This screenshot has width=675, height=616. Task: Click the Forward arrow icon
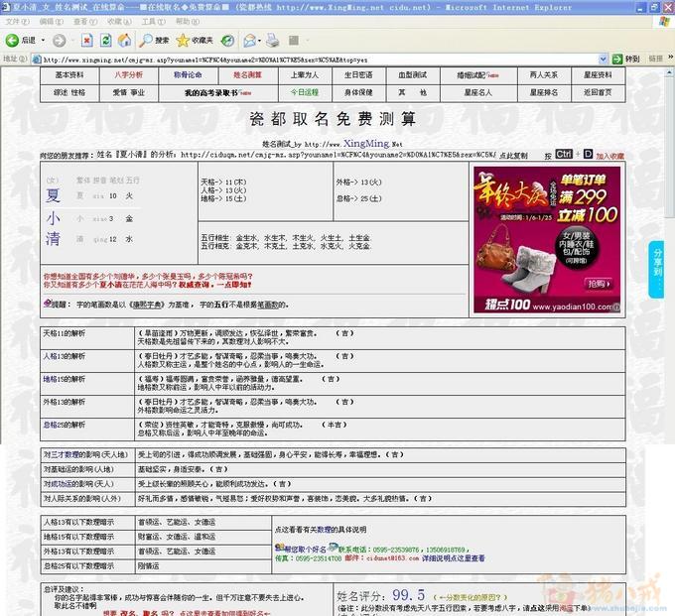click(59, 41)
